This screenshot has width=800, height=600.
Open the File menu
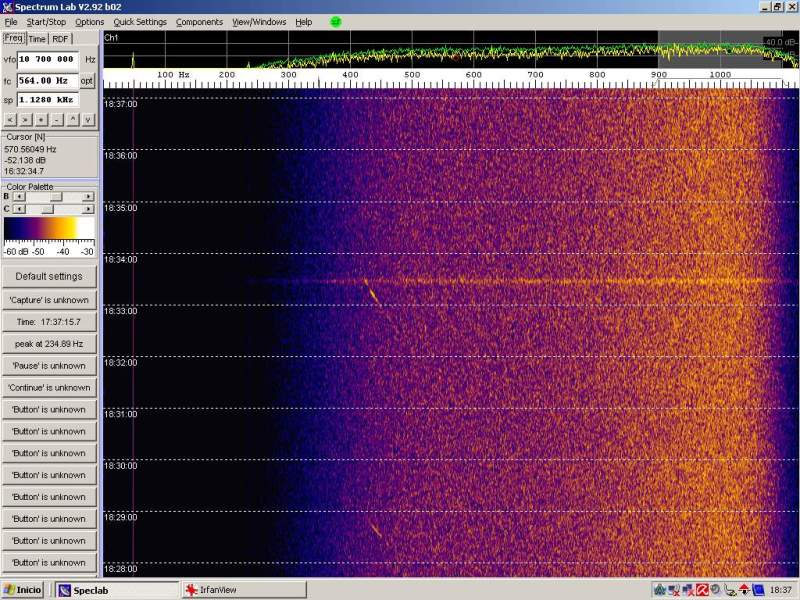(11, 22)
